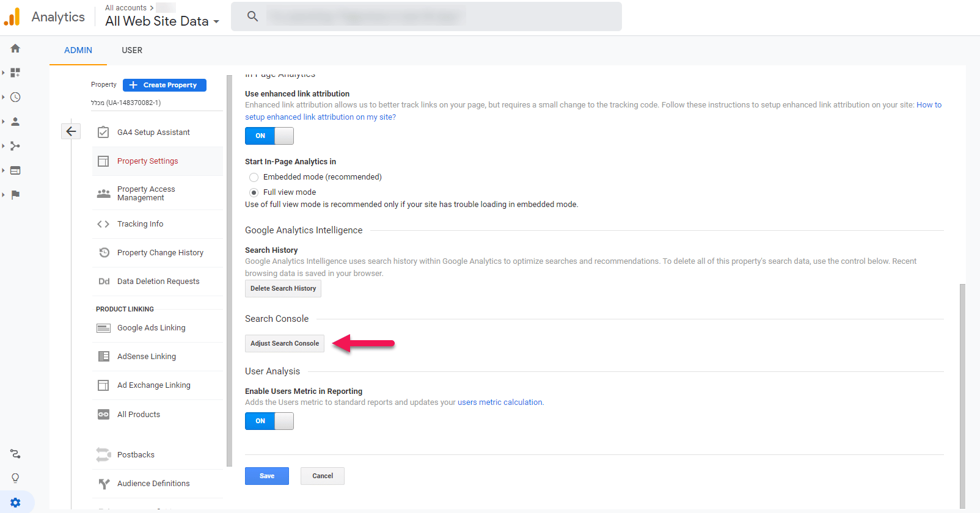Open Customization dashboard icon in sidebar
The width and height of the screenshot is (980, 513).
(15, 73)
